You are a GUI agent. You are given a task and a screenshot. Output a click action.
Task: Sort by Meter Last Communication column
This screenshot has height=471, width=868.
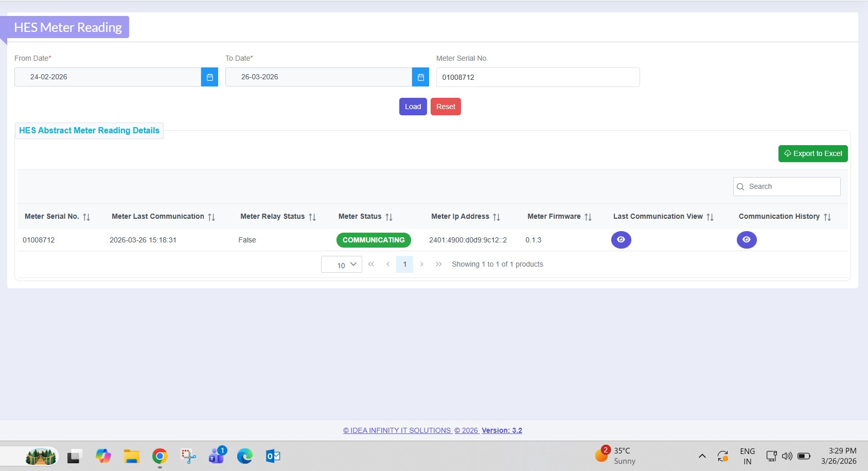tap(211, 217)
